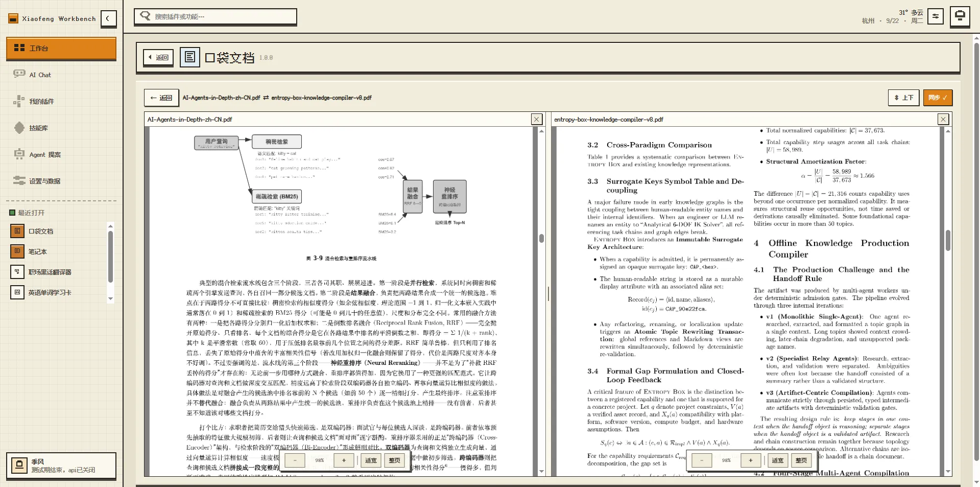Toggle the 同步 sync scrolling button
Image resolution: width=980 pixels, height=487 pixels.
pyautogui.click(x=938, y=98)
